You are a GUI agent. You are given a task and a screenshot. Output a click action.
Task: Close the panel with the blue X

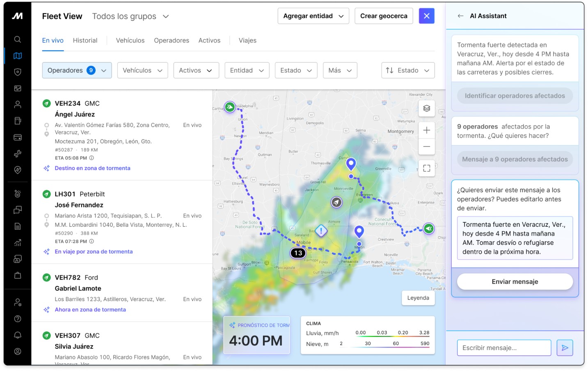[426, 16]
